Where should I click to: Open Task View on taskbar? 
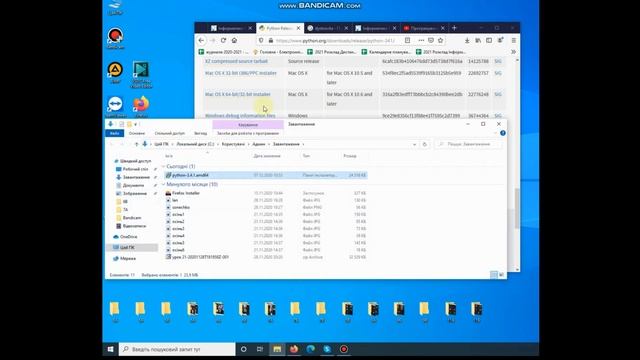(x=260, y=349)
